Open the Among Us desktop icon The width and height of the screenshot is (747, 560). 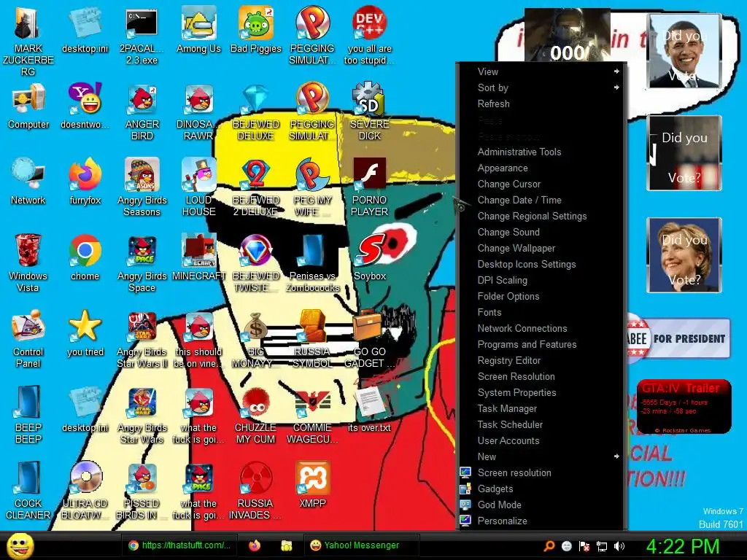click(x=198, y=29)
